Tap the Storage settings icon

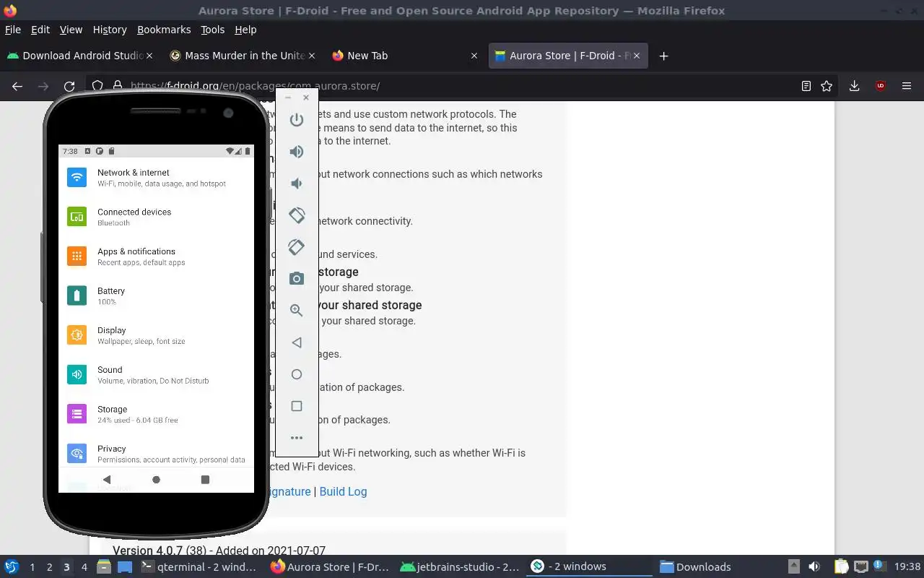click(77, 413)
